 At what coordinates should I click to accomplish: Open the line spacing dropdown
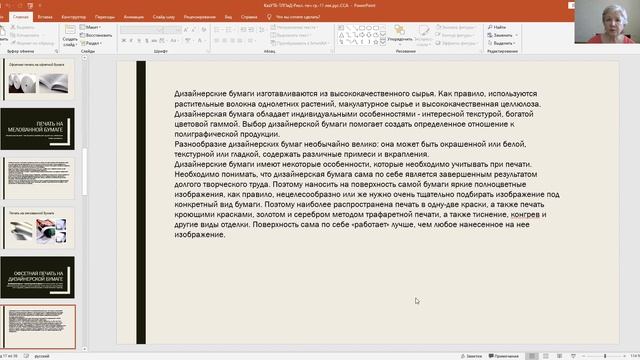262,30
